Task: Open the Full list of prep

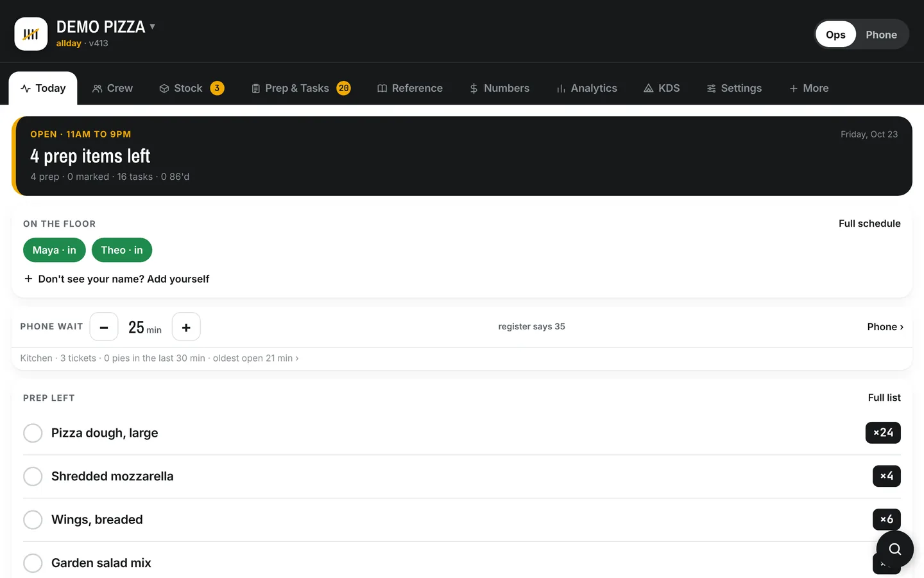Action: pos(884,398)
